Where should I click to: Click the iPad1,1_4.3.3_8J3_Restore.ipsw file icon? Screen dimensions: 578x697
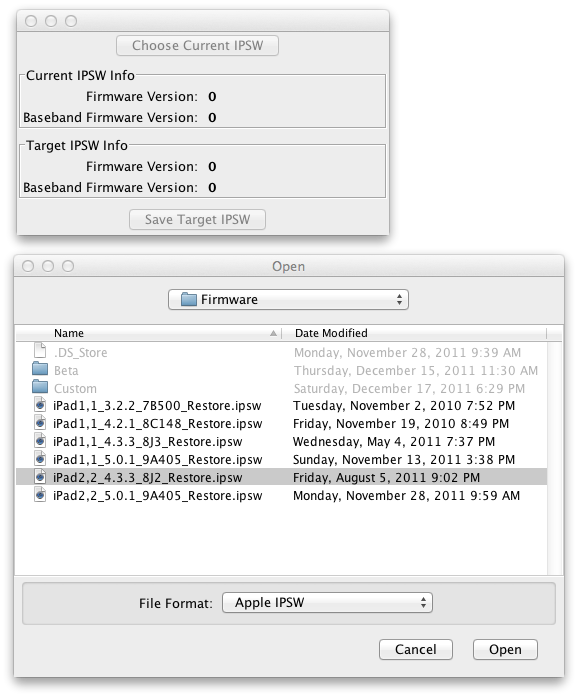coord(40,441)
